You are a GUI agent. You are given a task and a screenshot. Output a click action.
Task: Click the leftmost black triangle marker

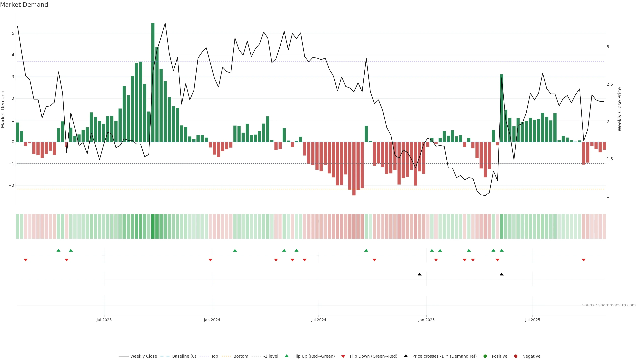coord(419,274)
